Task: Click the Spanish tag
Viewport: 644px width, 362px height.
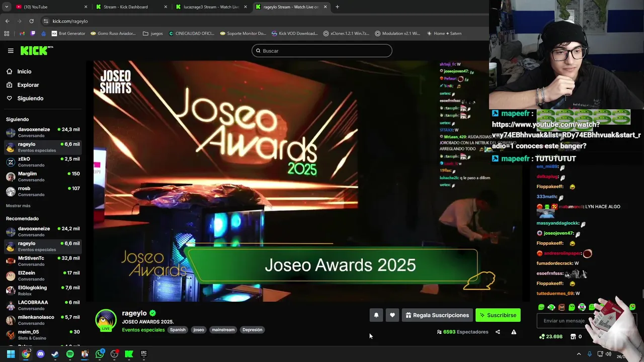Action: coord(178,330)
